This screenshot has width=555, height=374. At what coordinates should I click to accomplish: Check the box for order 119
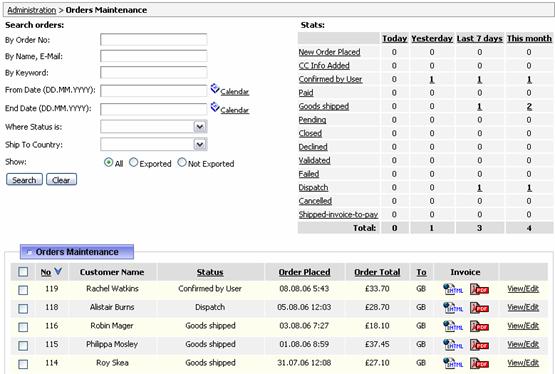coord(23,290)
